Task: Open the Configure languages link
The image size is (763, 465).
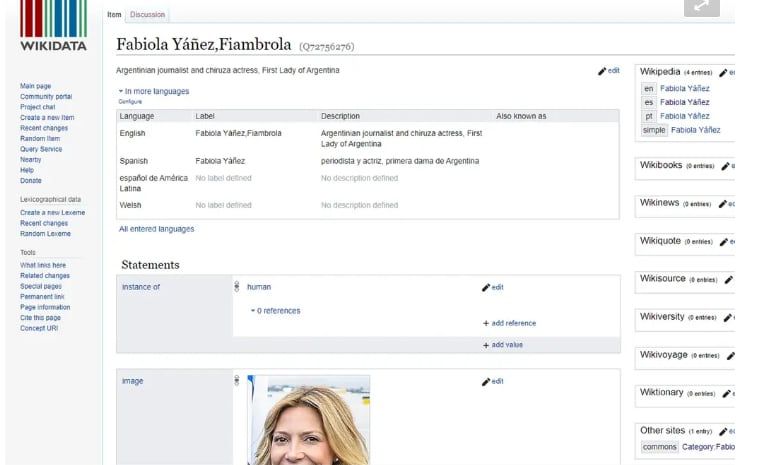Action: click(130, 102)
